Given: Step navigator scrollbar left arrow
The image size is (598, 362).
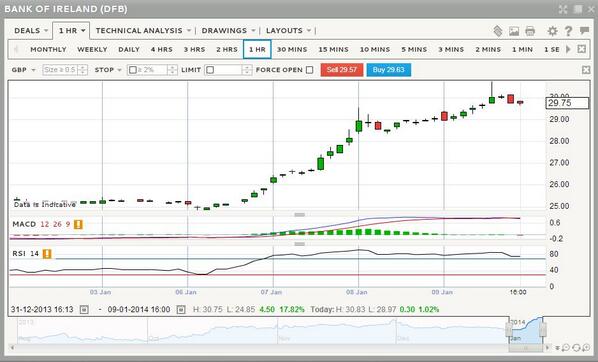Looking at the screenshot, I should point(12,348).
